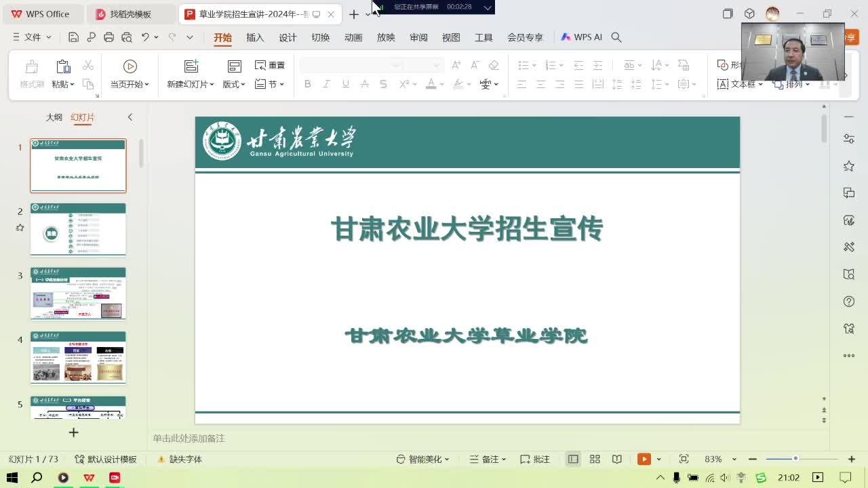Viewport: 868px width, 488px height.
Task: Click slide title 甘肃农业大学招生宣传
Action: click(x=467, y=230)
